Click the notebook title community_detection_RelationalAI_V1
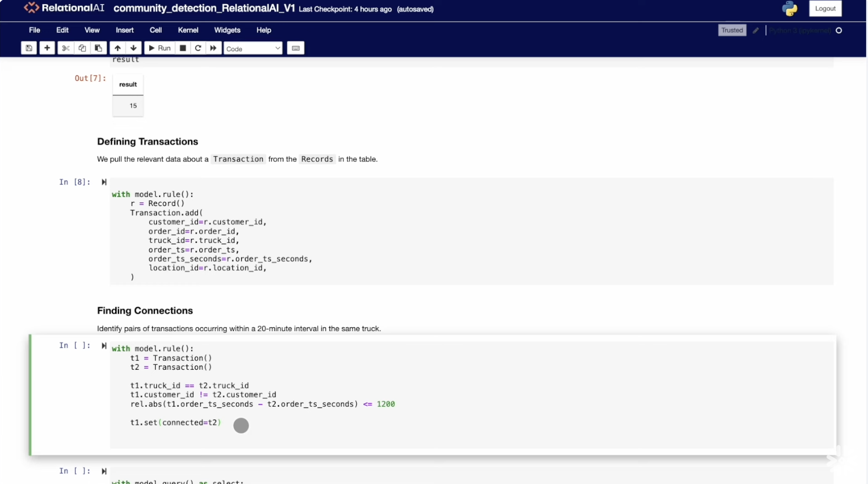The width and height of the screenshot is (868, 484). 204,9
